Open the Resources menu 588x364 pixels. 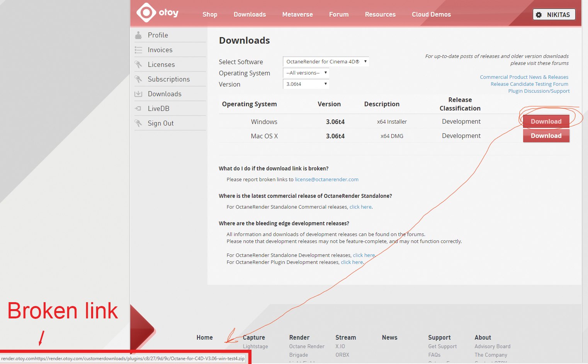pos(380,15)
